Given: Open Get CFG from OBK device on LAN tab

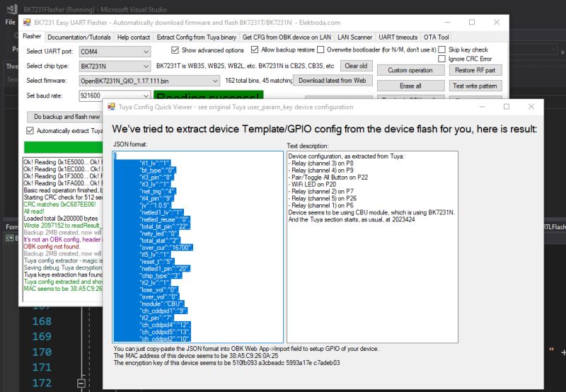Looking at the screenshot, I should [x=287, y=38].
